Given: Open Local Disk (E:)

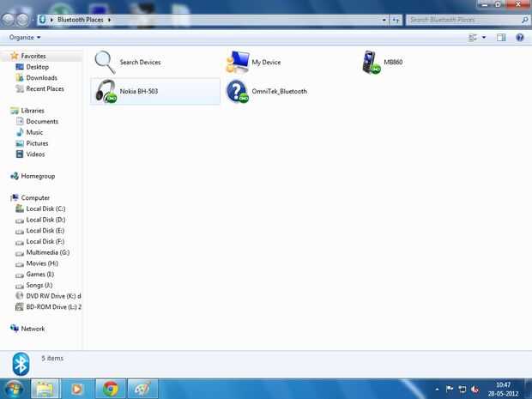Looking at the screenshot, I should [45, 230].
